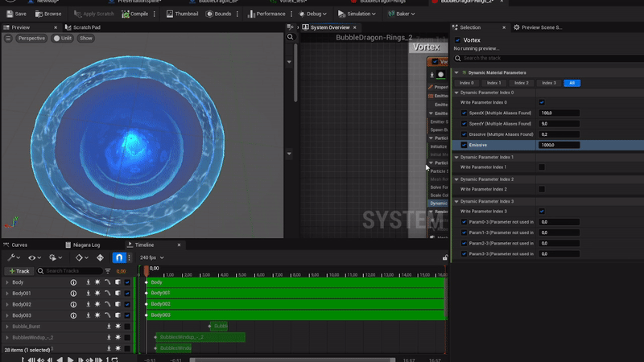The image size is (644, 362).
Task: Click the Body track info icon
Action: click(73, 282)
